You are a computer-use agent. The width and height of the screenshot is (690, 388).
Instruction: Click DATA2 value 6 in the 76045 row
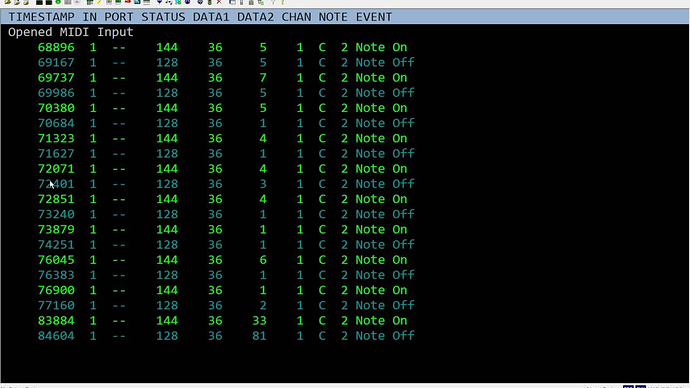tap(263, 260)
